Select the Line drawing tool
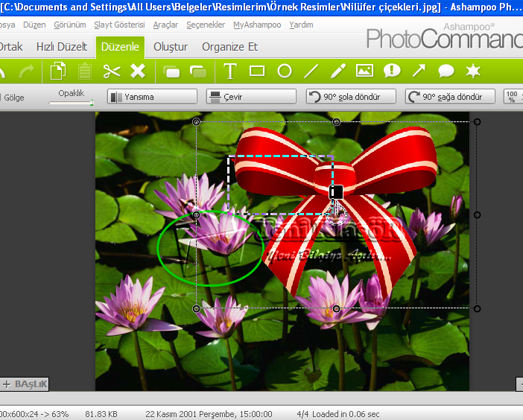This screenshot has width=523, height=420. (x=311, y=71)
